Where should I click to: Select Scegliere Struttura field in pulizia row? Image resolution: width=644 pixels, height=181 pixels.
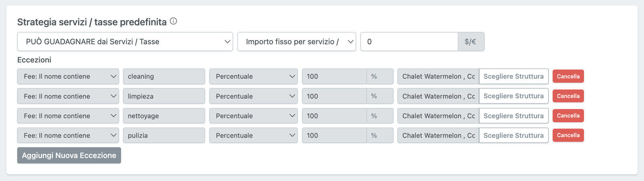(513, 135)
